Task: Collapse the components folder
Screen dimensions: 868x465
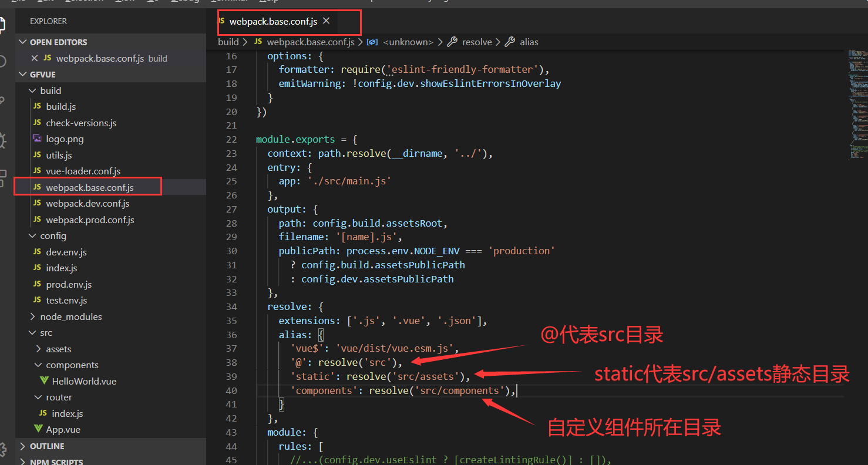Action: tap(38, 365)
